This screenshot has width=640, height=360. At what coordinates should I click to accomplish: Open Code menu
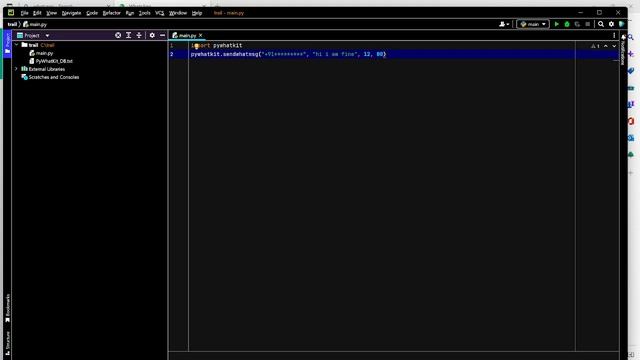coord(92,13)
